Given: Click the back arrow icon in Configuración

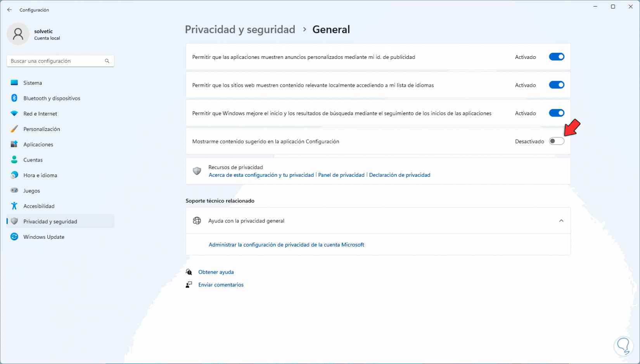Looking at the screenshot, I should pos(10,10).
